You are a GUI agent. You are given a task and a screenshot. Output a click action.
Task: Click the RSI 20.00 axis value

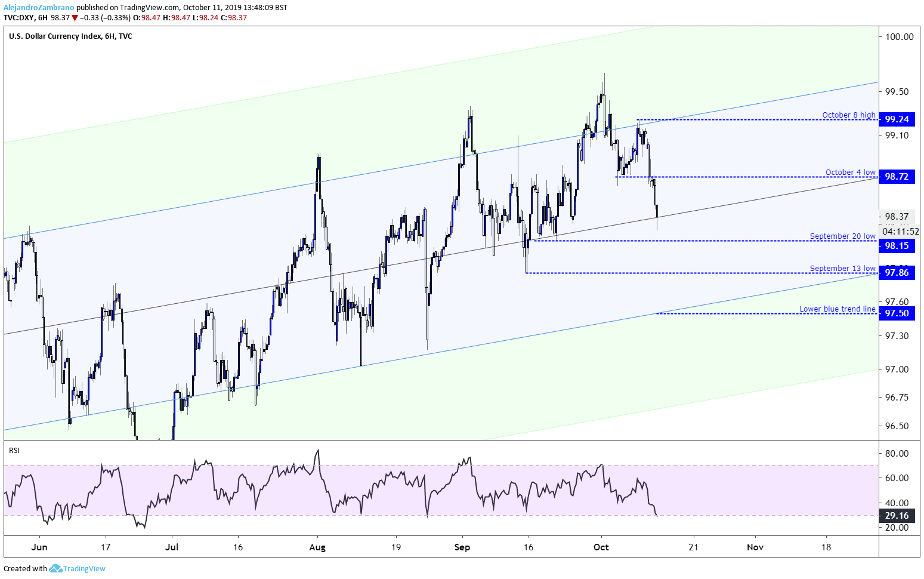tap(897, 528)
